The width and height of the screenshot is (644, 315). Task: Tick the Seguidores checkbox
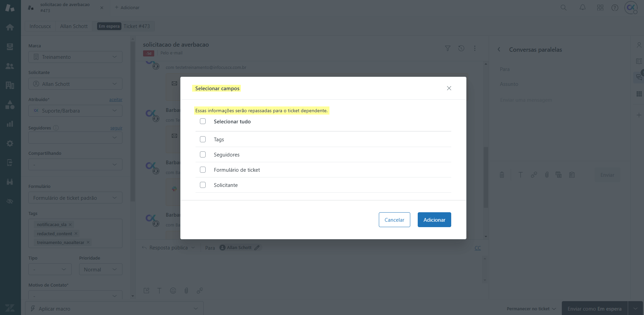(203, 154)
